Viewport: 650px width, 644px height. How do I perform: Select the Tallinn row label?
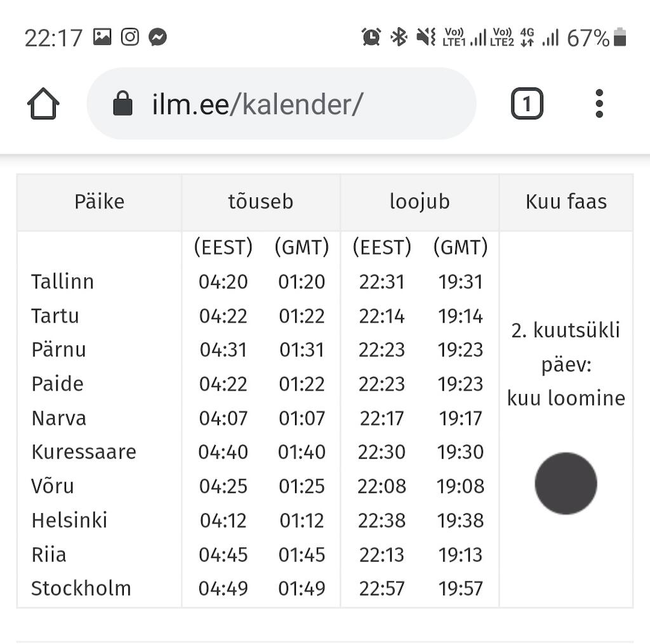coord(63,282)
